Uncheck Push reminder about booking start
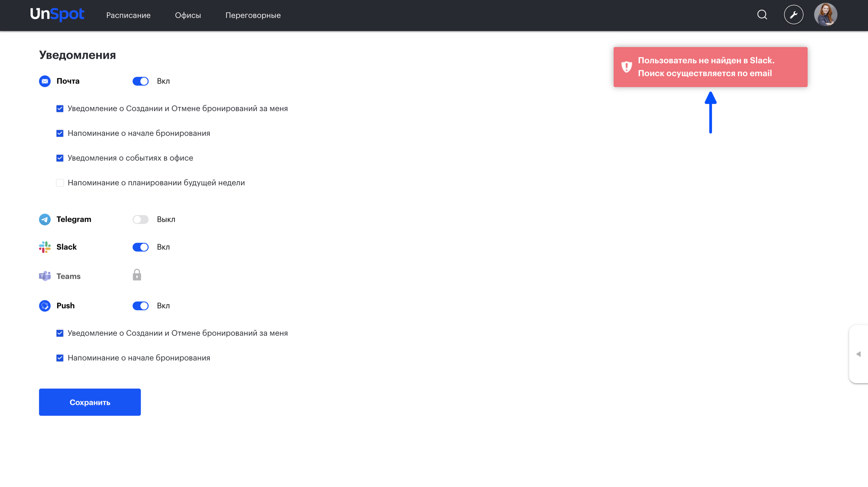 pyautogui.click(x=60, y=358)
